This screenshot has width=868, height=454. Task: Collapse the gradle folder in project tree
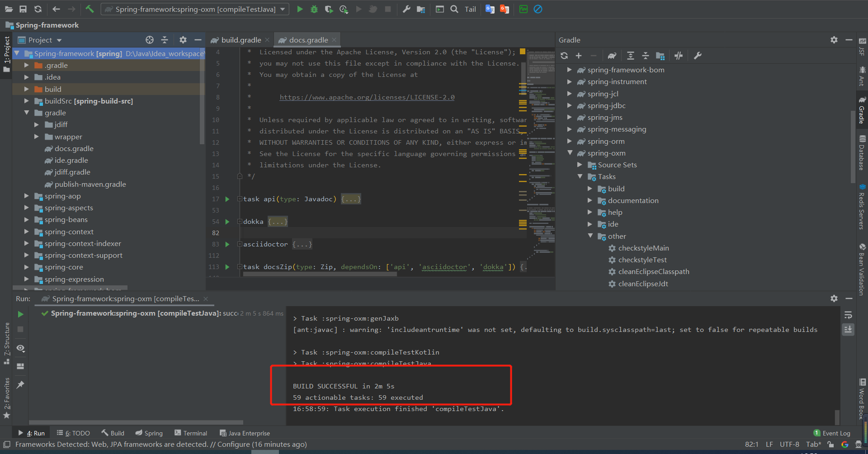[27, 113]
